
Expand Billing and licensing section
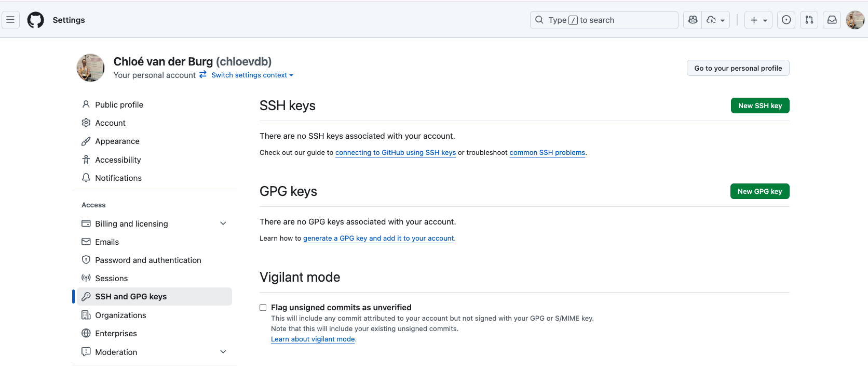(223, 223)
